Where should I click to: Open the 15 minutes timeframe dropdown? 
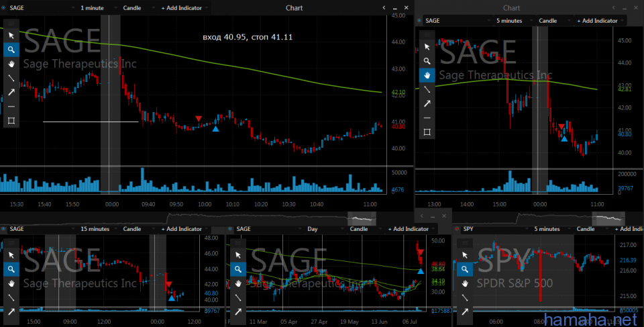point(99,229)
